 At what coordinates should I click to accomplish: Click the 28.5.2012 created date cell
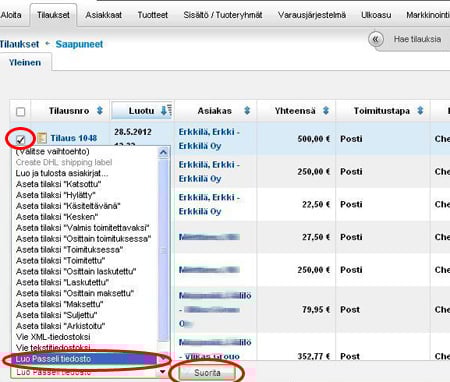(133, 132)
